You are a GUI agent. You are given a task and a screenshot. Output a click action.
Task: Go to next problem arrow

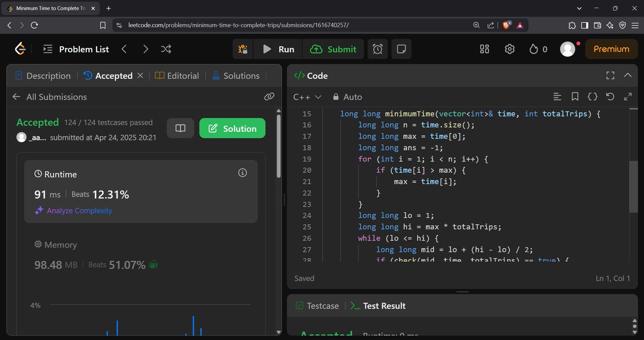tap(145, 49)
